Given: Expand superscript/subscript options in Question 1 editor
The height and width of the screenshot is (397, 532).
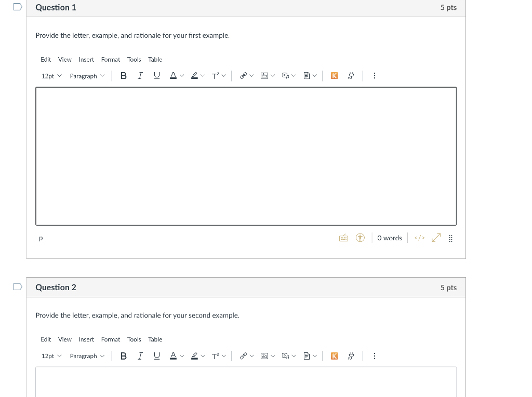Looking at the screenshot, I should [224, 76].
